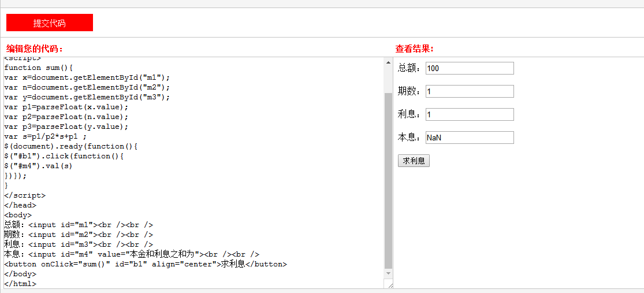Click the line 'var p1=parseFloat(x.value);'
Viewport: 644px width, 293px height.
pyautogui.click(x=66, y=107)
